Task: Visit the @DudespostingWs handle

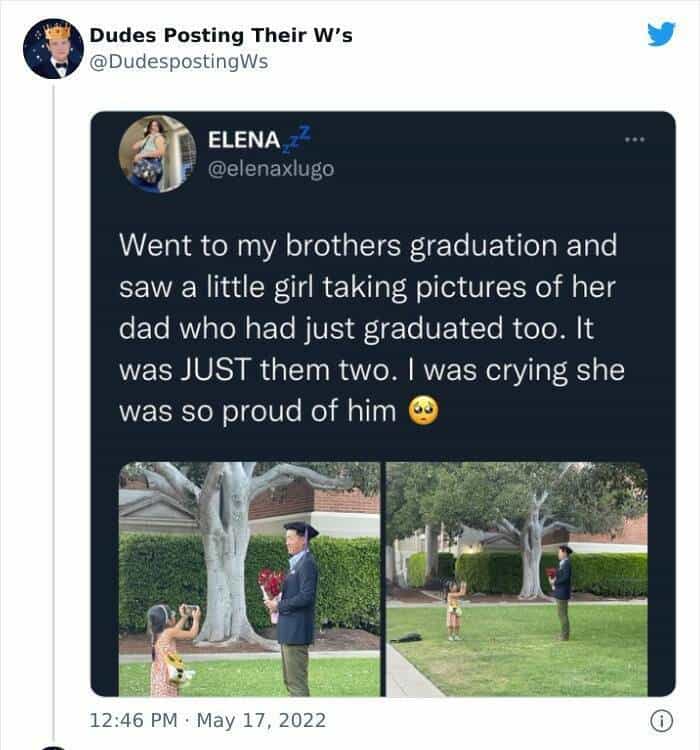Action: [x=179, y=61]
